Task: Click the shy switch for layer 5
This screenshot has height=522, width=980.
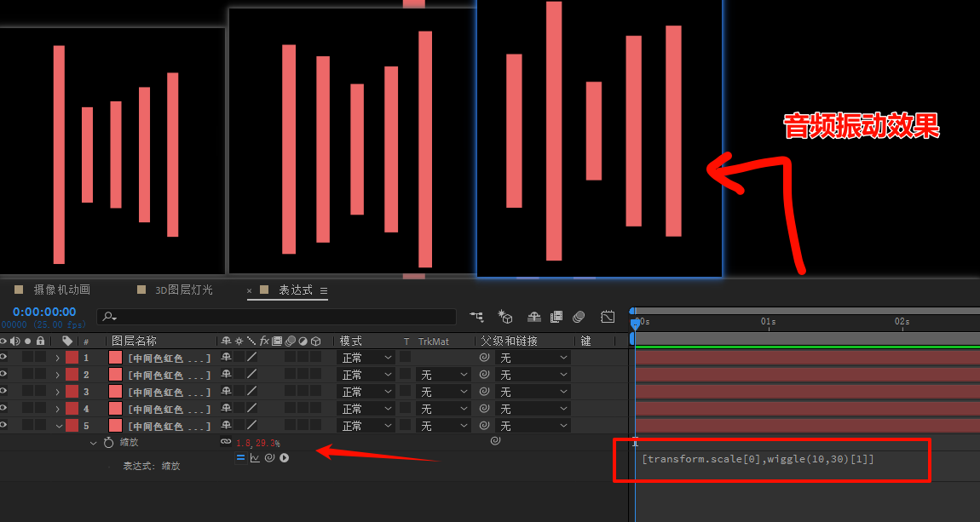Action: click(x=226, y=425)
